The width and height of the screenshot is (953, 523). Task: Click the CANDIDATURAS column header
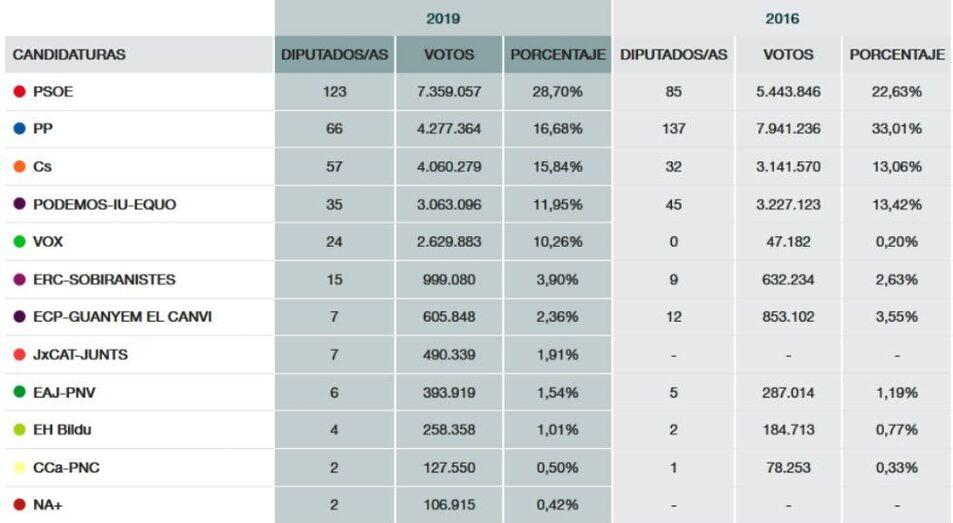coord(69,55)
